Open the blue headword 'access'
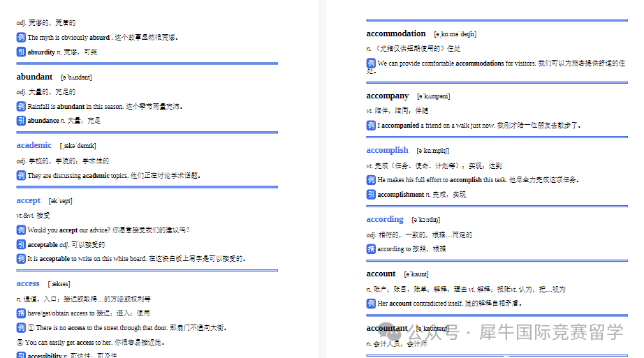This screenshot has height=358, width=644. [x=28, y=283]
